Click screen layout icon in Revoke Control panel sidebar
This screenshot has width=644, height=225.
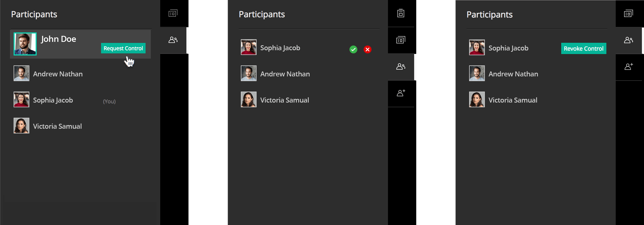[x=628, y=13]
